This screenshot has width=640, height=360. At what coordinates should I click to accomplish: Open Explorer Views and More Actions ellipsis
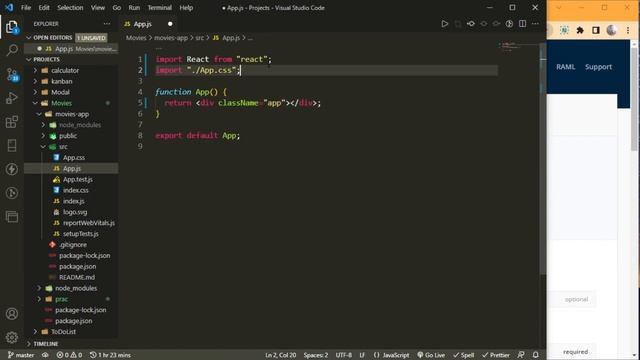107,24
